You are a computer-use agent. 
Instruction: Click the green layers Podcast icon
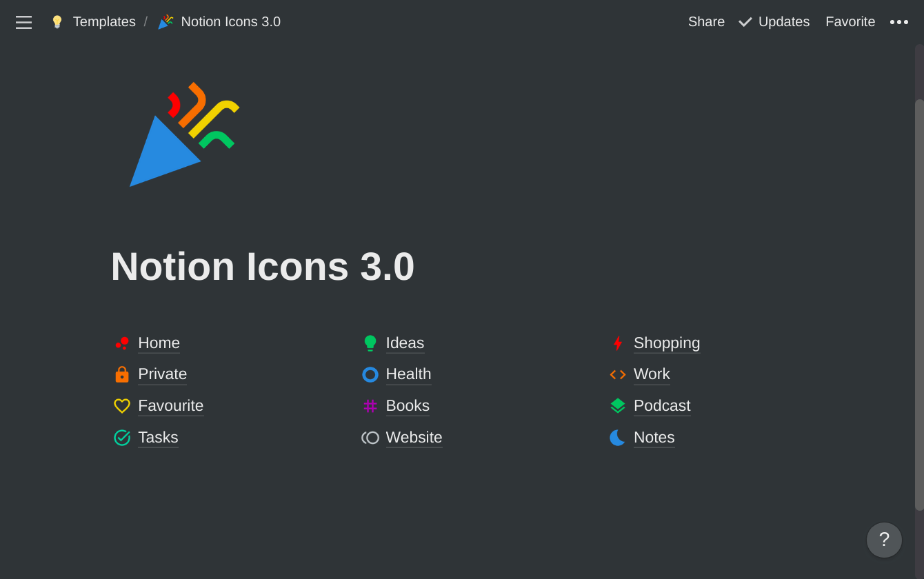(618, 406)
